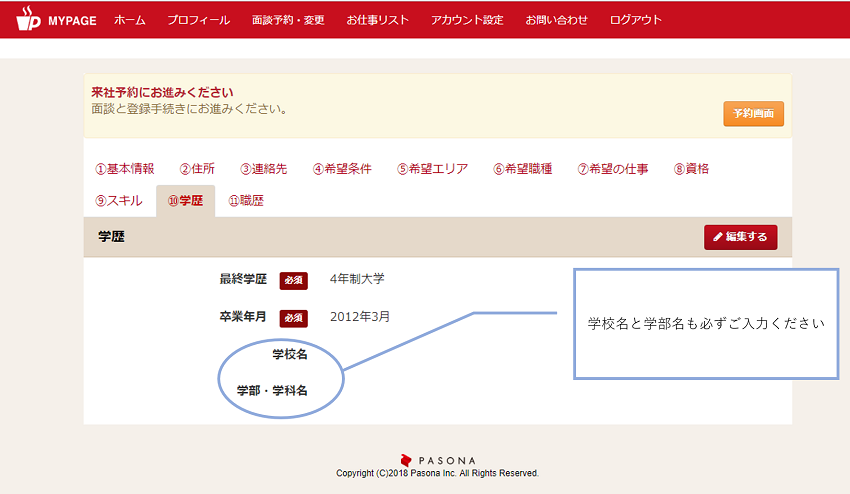Click the 2012年3月 graduation date
850x494 pixels.
click(x=360, y=317)
